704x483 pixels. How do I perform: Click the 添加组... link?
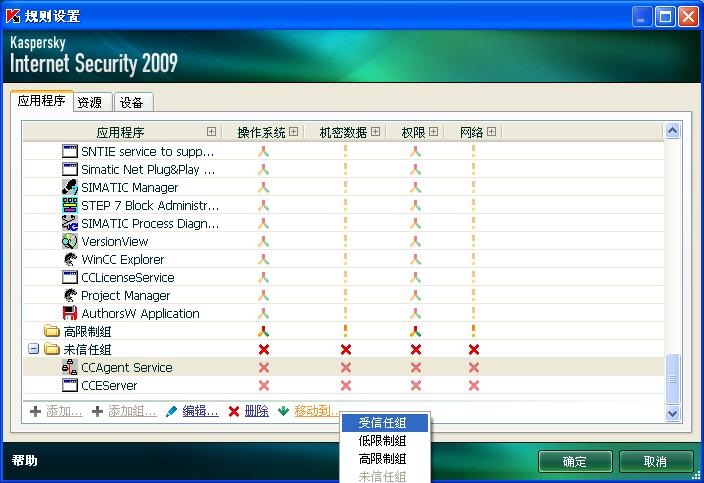(x=132, y=411)
